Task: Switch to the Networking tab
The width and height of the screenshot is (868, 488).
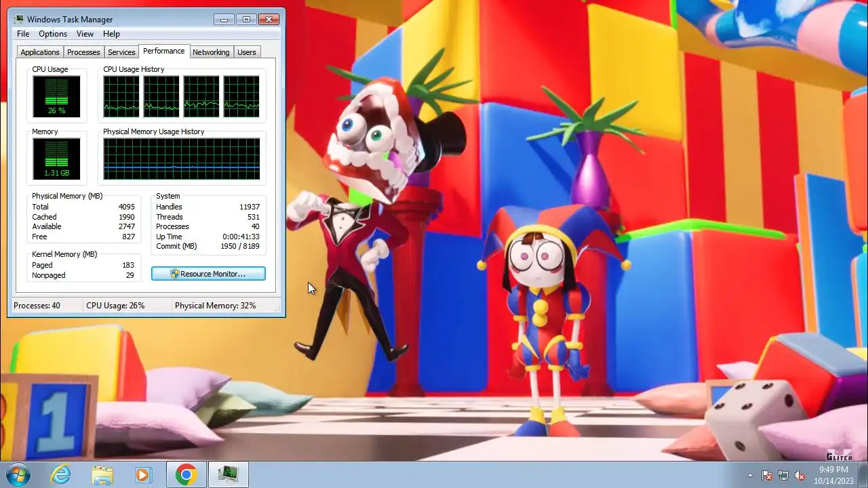Action: 211,52
